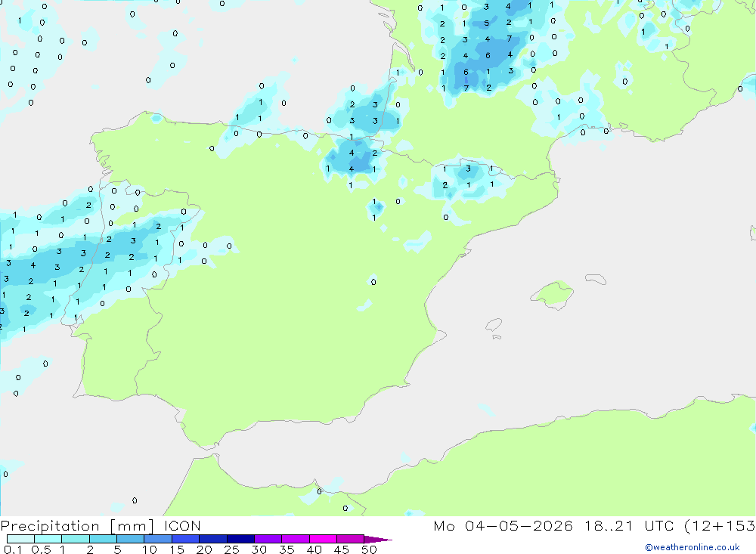Choose the 2–5 mm legend color swatch
Image resolution: width=756 pixels, height=554 pixels.
(x=103, y=539)
